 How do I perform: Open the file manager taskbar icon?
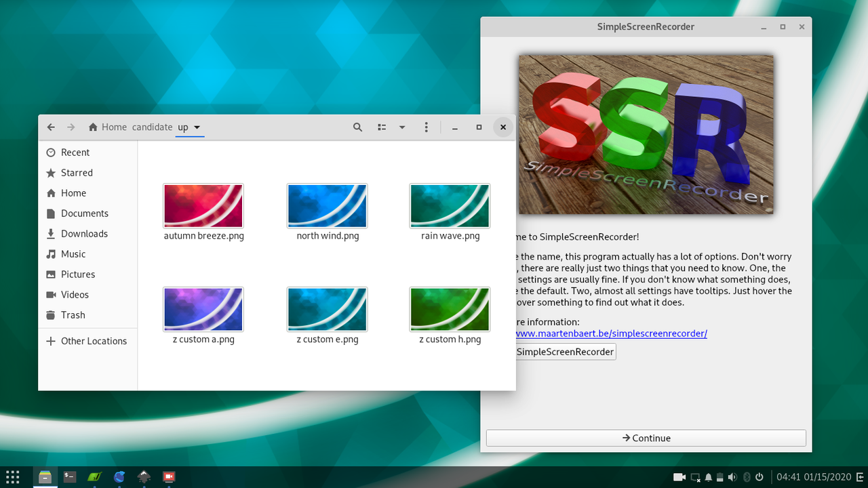click(x=45, y=476)
